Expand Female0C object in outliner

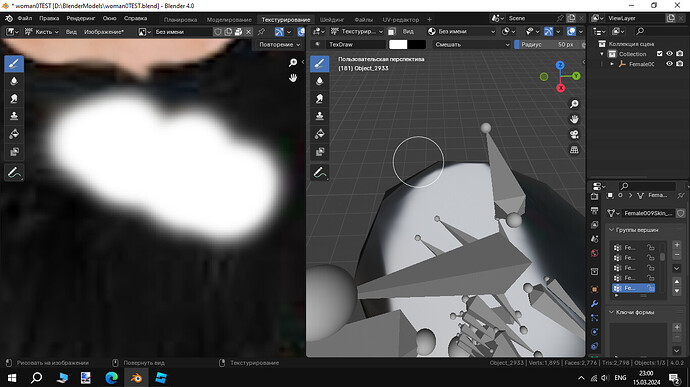pos(612,64)
